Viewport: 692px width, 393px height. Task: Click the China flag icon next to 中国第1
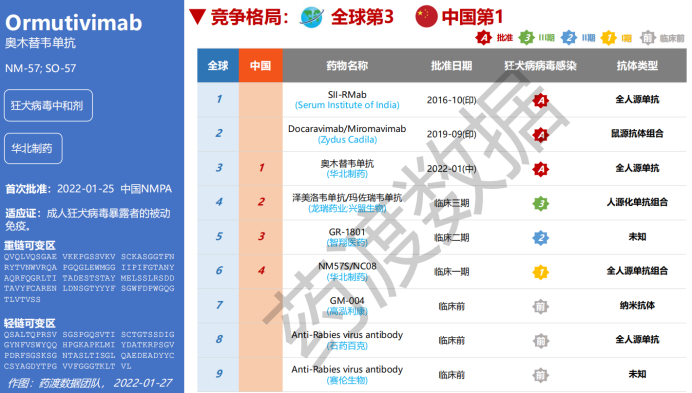(426, 17)
